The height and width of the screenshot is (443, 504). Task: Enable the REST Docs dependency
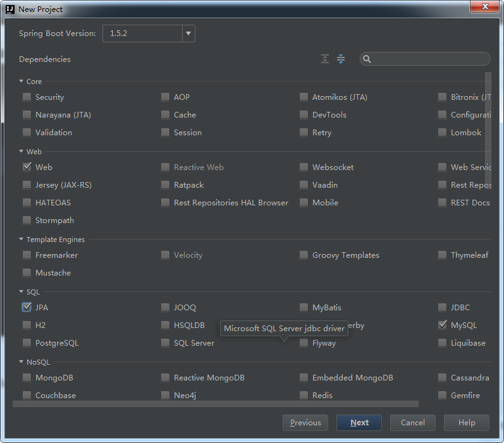click(442, 202)
